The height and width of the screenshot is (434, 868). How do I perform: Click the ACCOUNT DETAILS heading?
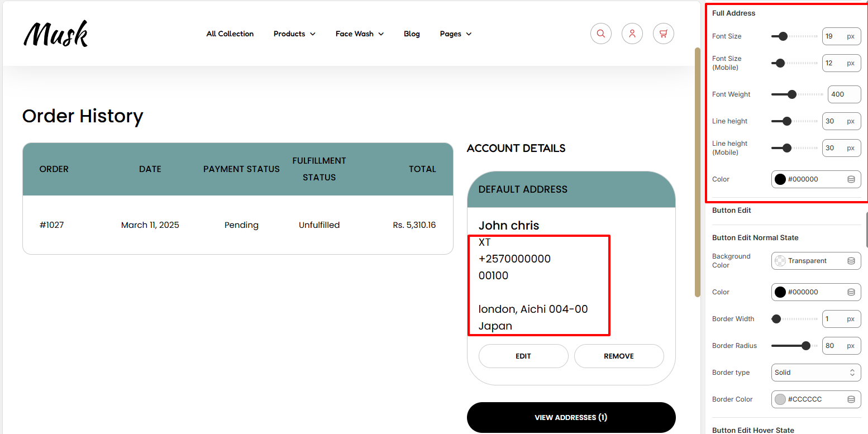516,148
